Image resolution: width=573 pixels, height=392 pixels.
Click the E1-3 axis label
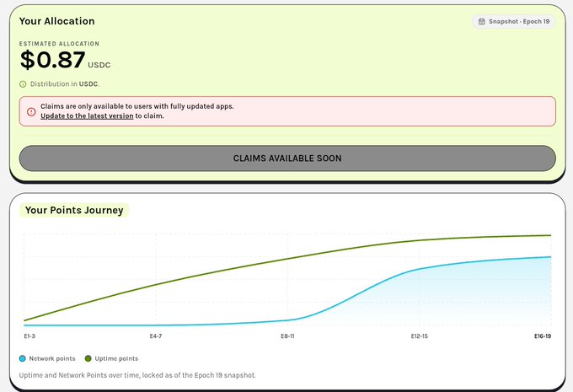point(29,336)
